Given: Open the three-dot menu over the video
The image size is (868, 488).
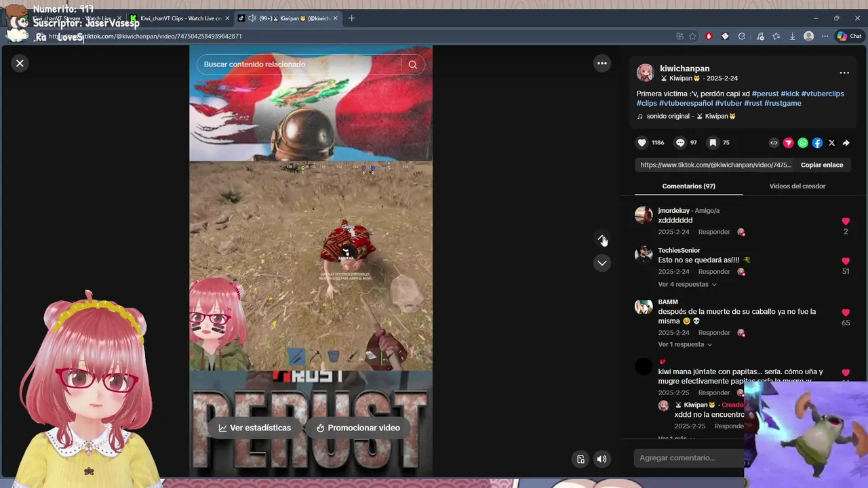Looking at the screenshot, I should tap(601, 63).
